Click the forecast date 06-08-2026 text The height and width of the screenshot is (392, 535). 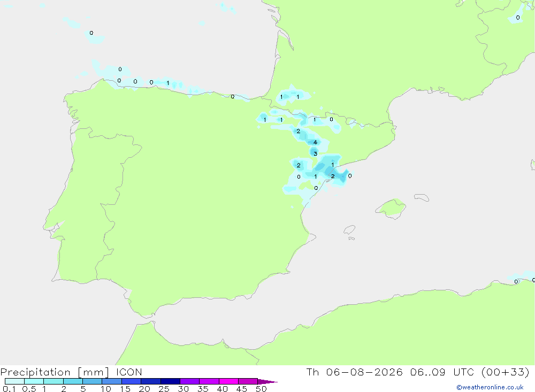tap(364, 372)
